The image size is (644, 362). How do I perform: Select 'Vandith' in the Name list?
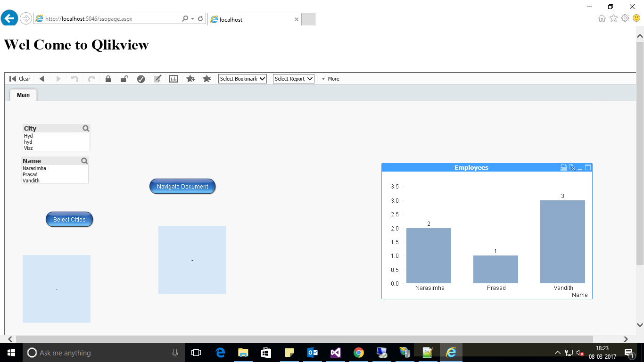[x=55, y=181]
